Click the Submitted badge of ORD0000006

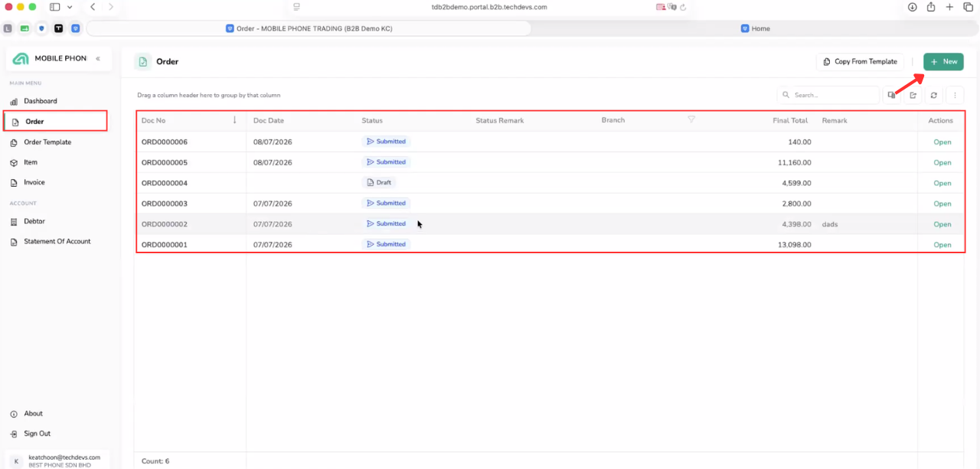click(x=386, y=142)
